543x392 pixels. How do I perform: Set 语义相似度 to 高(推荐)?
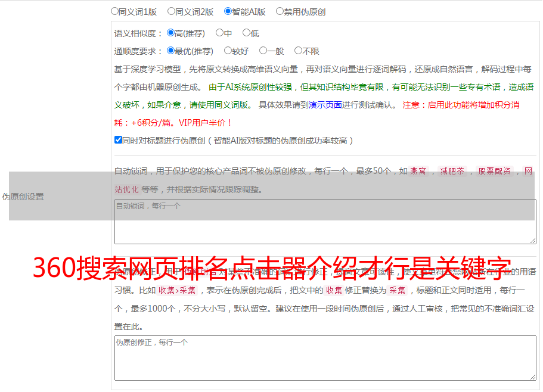[x=170, y=33]
